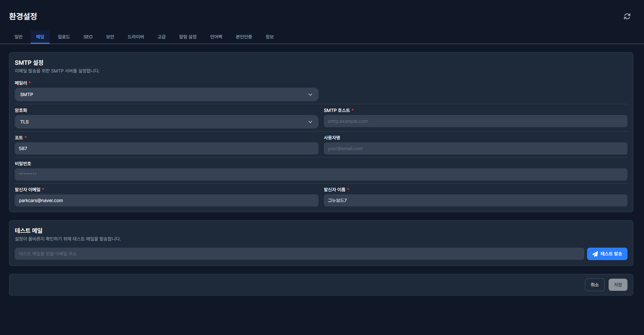The width and height of the screenshot is (644, 335).
Task: Focus the SMTP 호스트 input field
Action: [x=476, y=121]
